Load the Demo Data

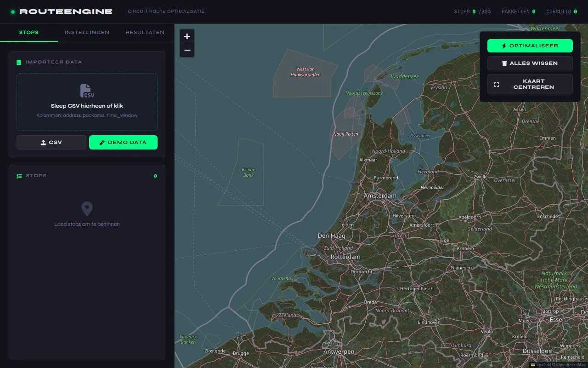click(x=123, y=143)
